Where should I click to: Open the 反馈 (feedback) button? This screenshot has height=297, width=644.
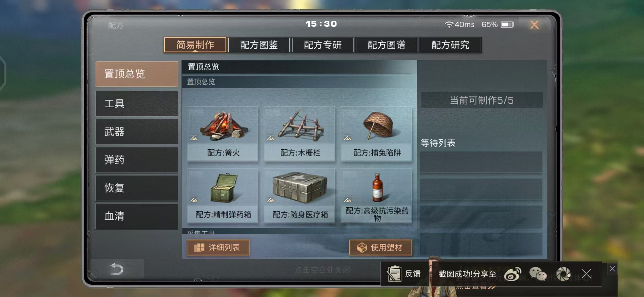(x=404, y=274)
